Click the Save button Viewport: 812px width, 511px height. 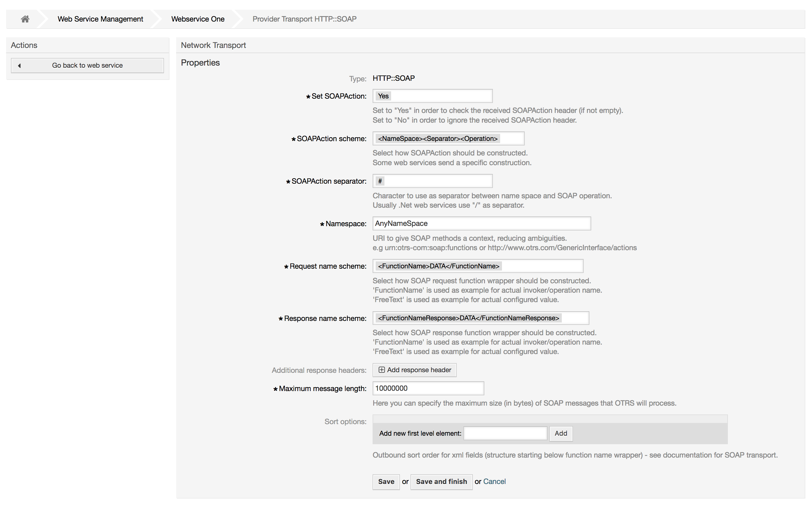click(x=386, y=482)
